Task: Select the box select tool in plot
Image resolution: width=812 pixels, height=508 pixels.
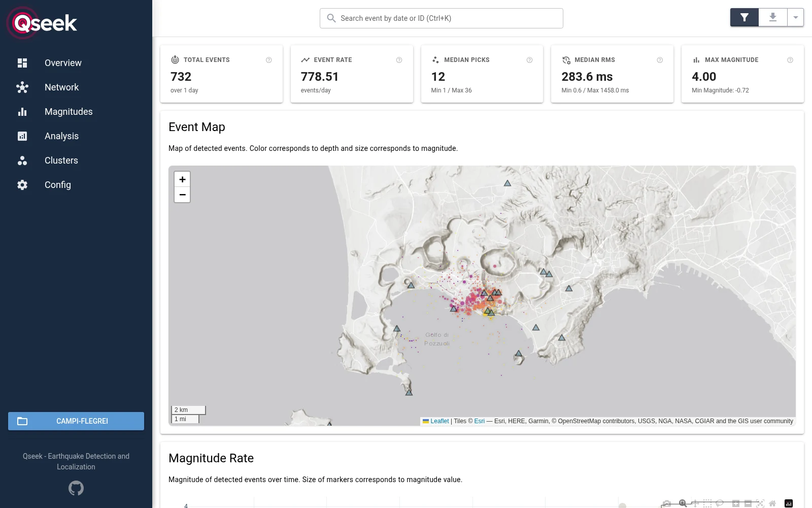Action: coord(707,503)
